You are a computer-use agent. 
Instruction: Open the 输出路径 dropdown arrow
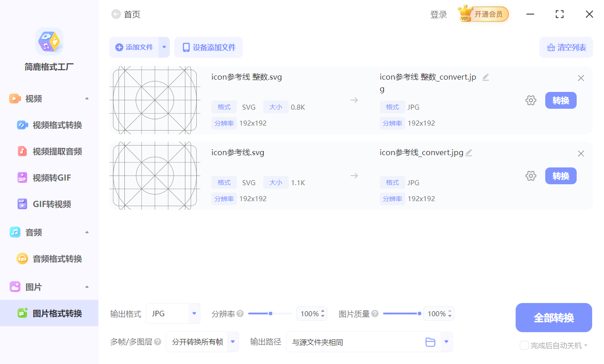point(446,342)
